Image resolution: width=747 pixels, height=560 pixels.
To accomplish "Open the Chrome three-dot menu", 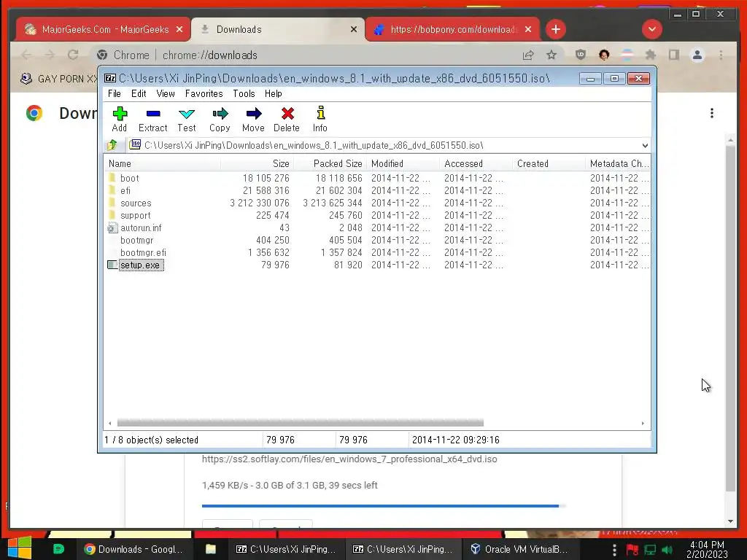I will pyautogui.click(x=721, y=55).
